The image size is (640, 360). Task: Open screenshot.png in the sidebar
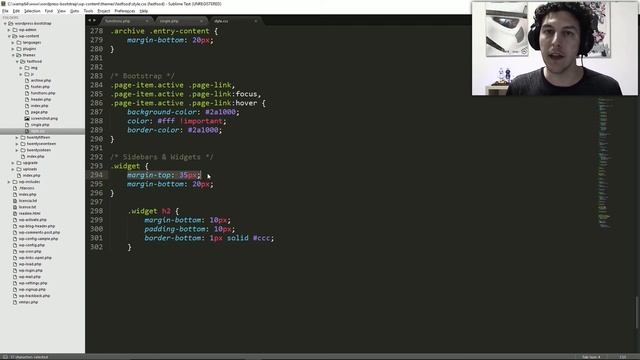[x=44, y=118]
